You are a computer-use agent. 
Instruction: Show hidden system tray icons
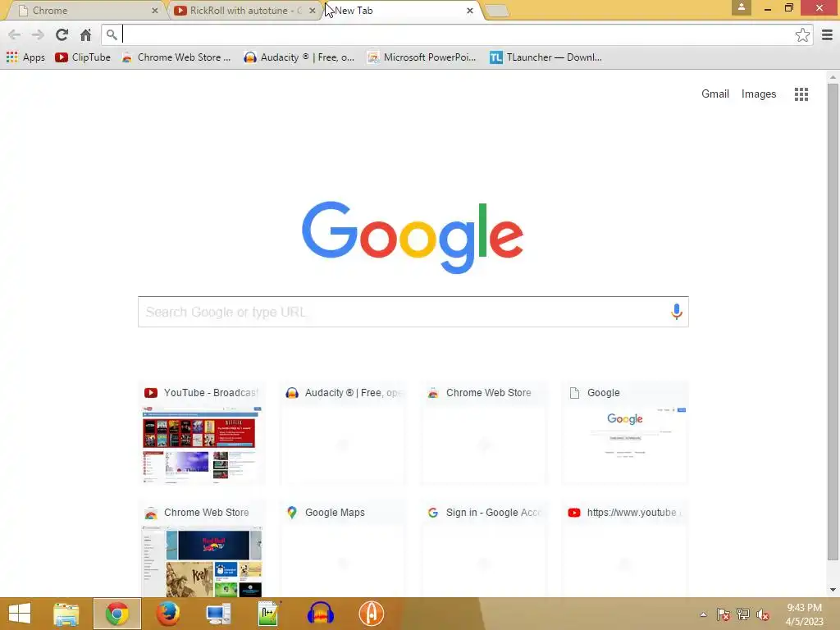point(703,614)
